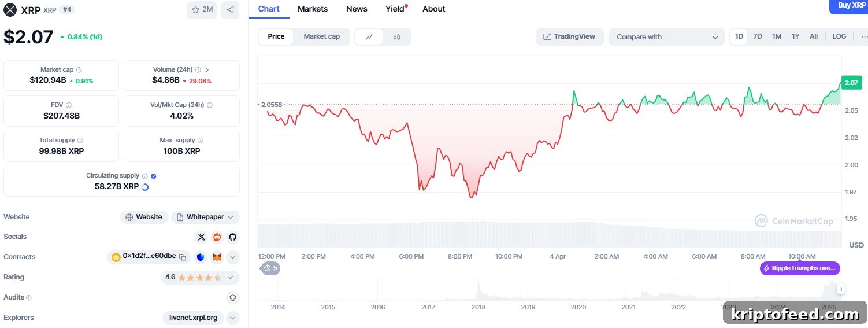Select the Price chart toggle
This screenshot has width=868, height=328.
[276, 36]
